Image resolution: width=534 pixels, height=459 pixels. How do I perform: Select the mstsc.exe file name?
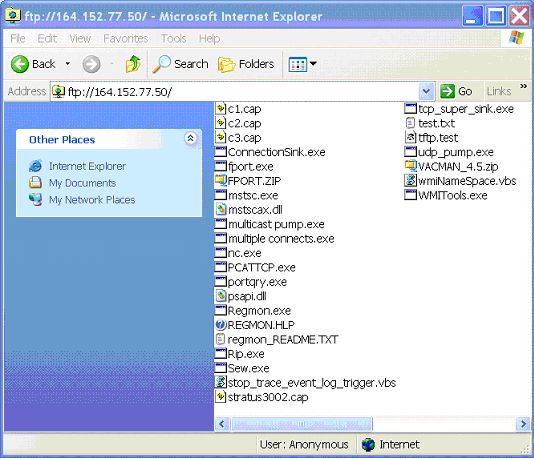(x=253, y=195)
